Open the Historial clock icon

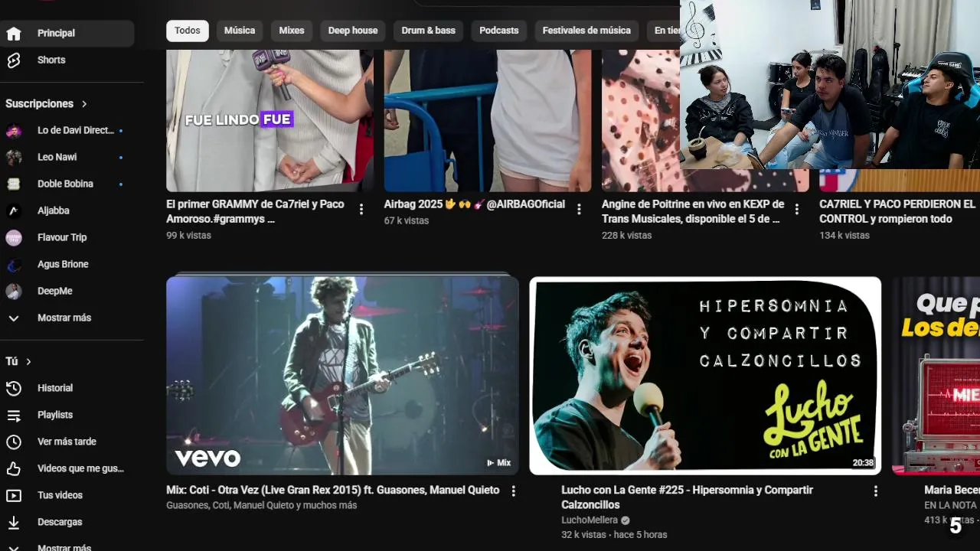(14, 389)
